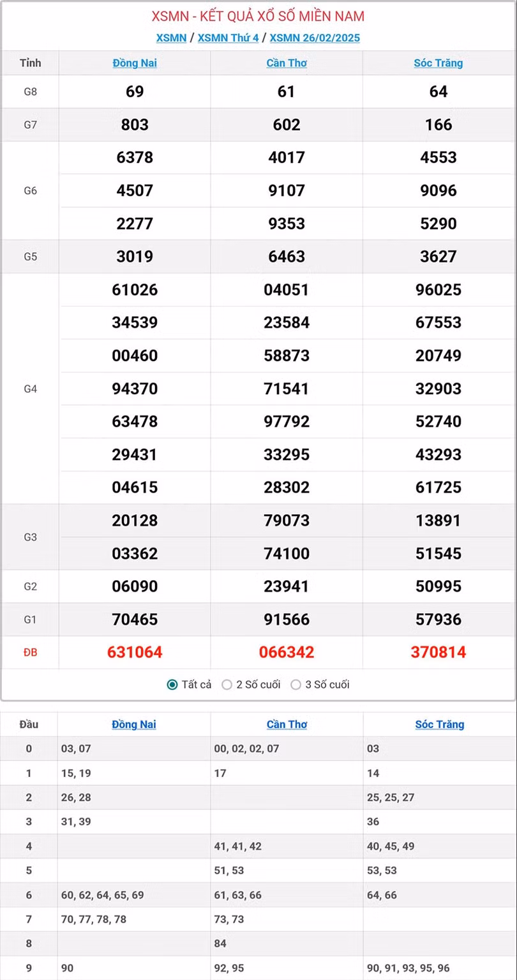Viewport: 517px width, 980px height.
Task: Open the XSMN Thứ 4 link
Action: click(x=228, y=38)
